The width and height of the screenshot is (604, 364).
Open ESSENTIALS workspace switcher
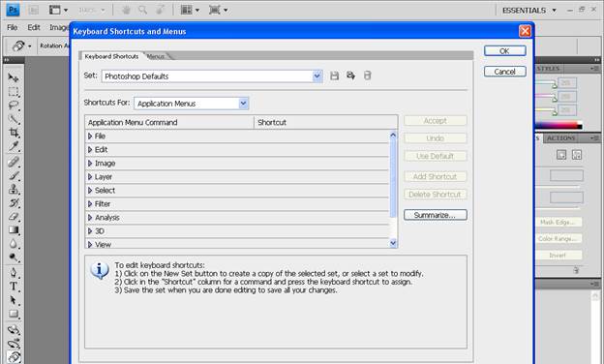point(529,11)
